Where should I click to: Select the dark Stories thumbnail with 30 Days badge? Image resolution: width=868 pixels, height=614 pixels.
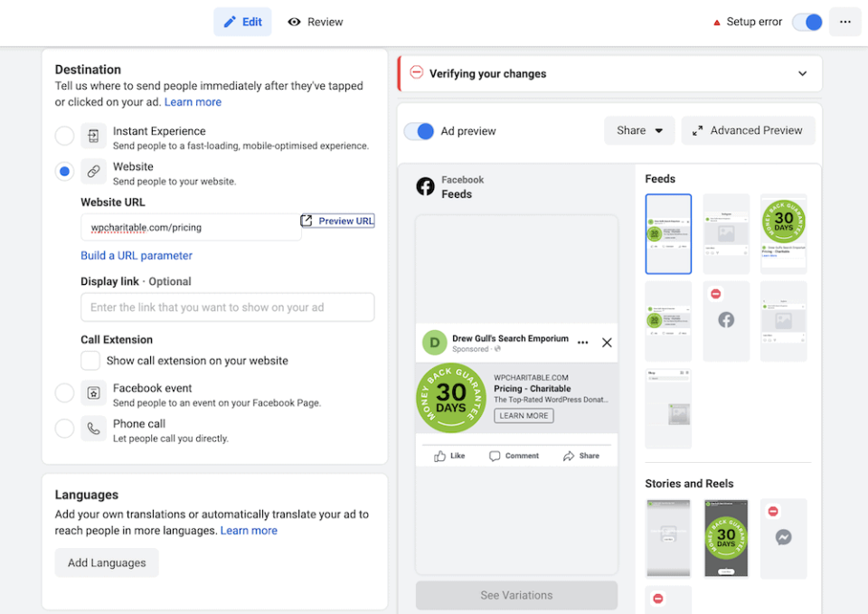726,538
